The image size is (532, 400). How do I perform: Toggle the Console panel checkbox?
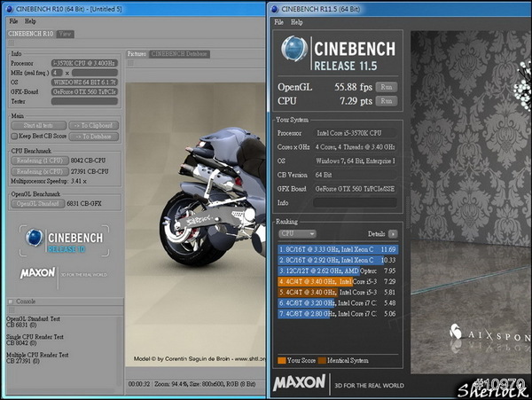(x=11, y=302)
